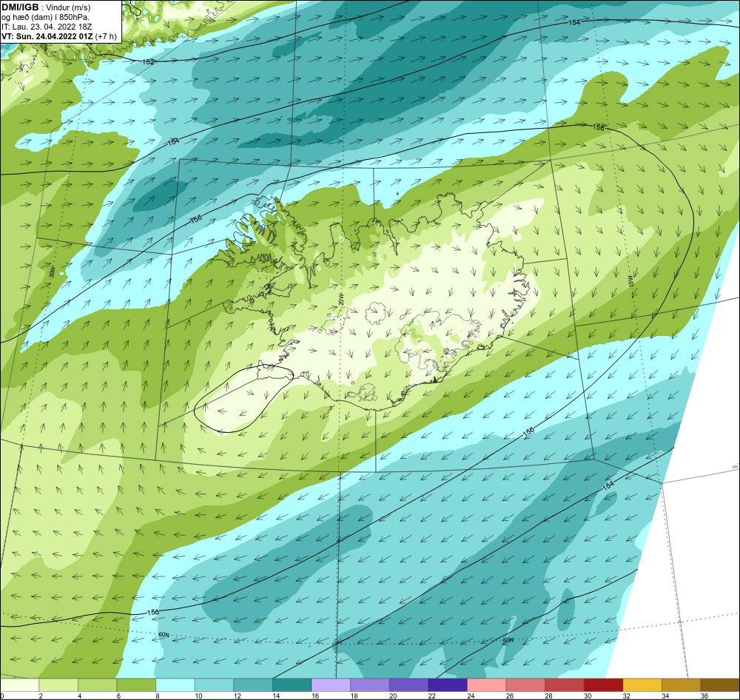740x700 pixels.
Task: Click legend tick number '10'
Action: tap(198, 696)
